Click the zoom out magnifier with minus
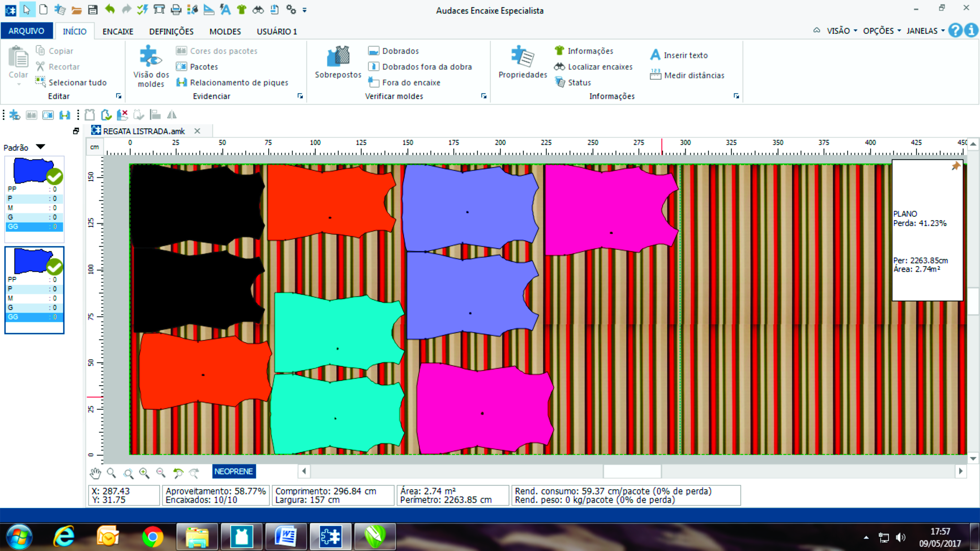The image size is (980, 551). (x=161, y=473)
